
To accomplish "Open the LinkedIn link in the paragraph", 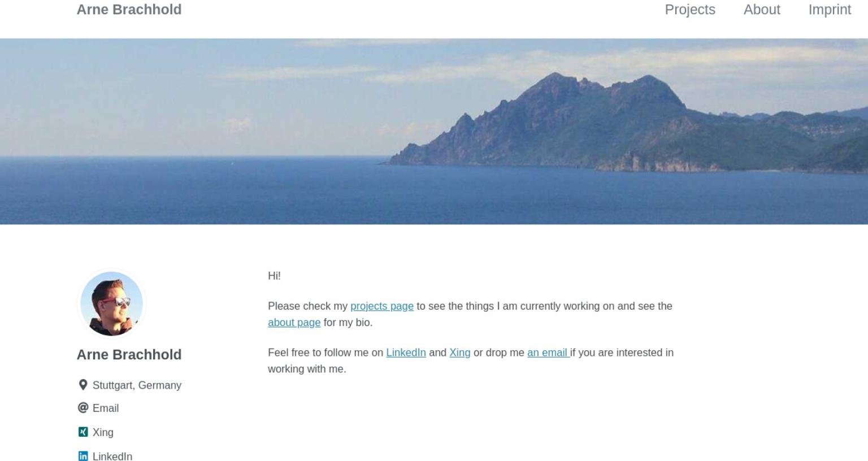I will [x=406, y=352].
